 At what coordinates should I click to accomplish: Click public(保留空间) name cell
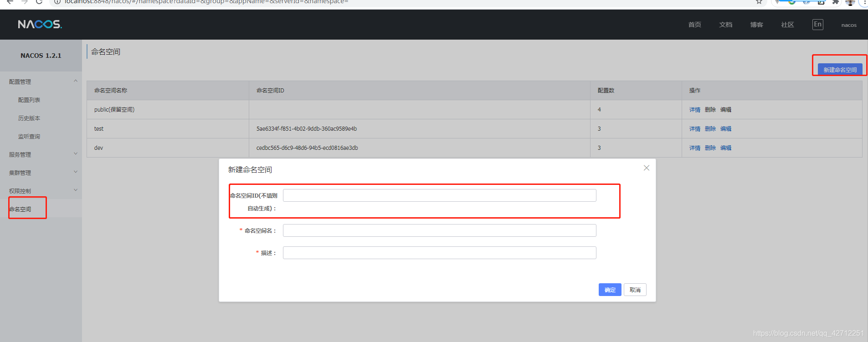168,110
